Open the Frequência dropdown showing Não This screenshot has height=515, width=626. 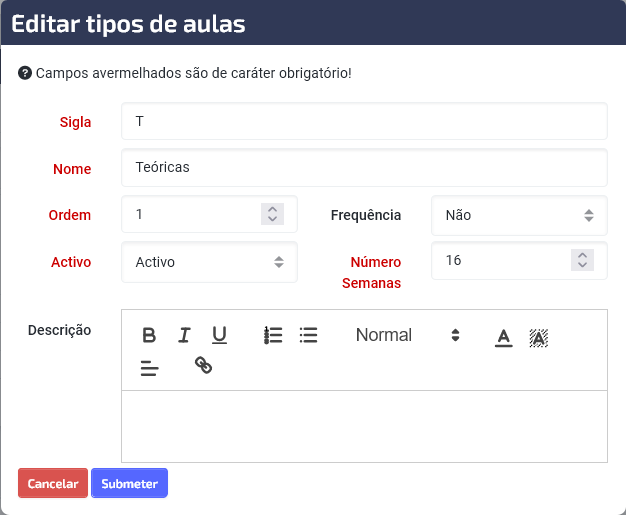[x=519, y=216]
